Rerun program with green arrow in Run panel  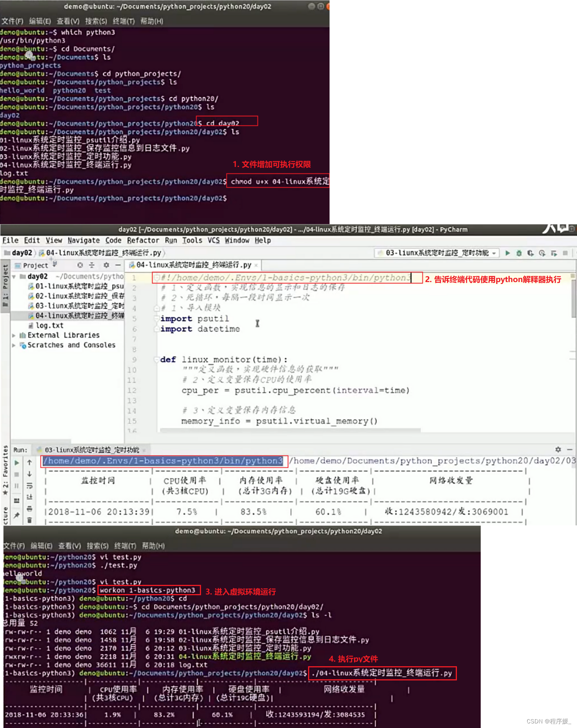click(x=16, y=463)
